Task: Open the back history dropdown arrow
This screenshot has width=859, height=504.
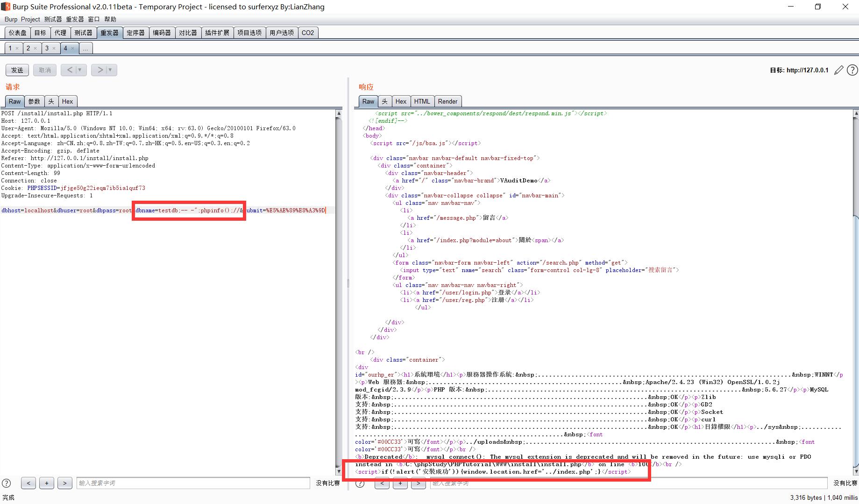Action: point(80,70)
